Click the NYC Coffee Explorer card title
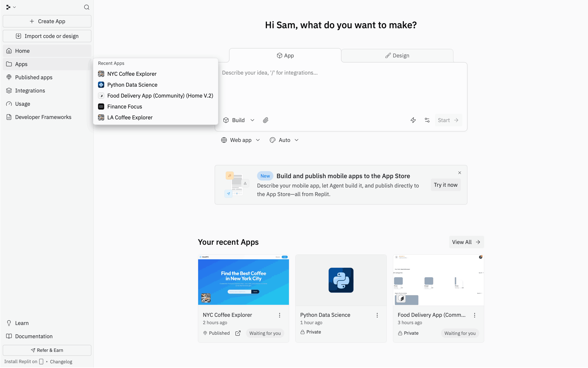 pyautogui.click(x=227, y=315)
